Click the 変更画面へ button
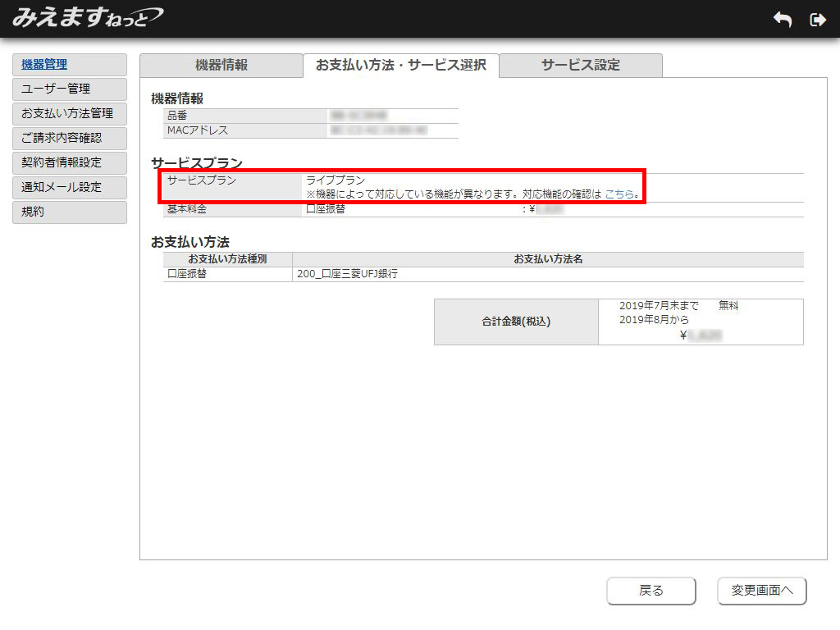 point(761,591)
